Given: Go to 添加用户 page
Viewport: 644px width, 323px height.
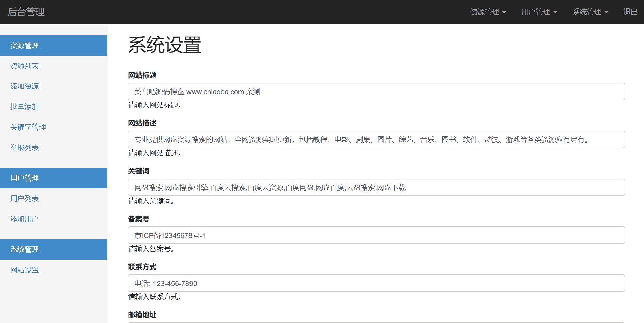Looking at the screenshot, I should coord(24,219).
